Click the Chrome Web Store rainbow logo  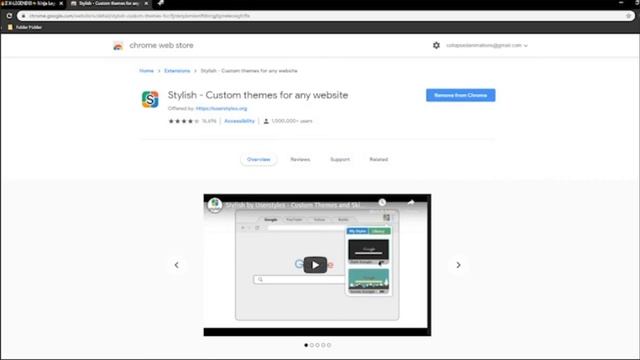tap(118, 46)
